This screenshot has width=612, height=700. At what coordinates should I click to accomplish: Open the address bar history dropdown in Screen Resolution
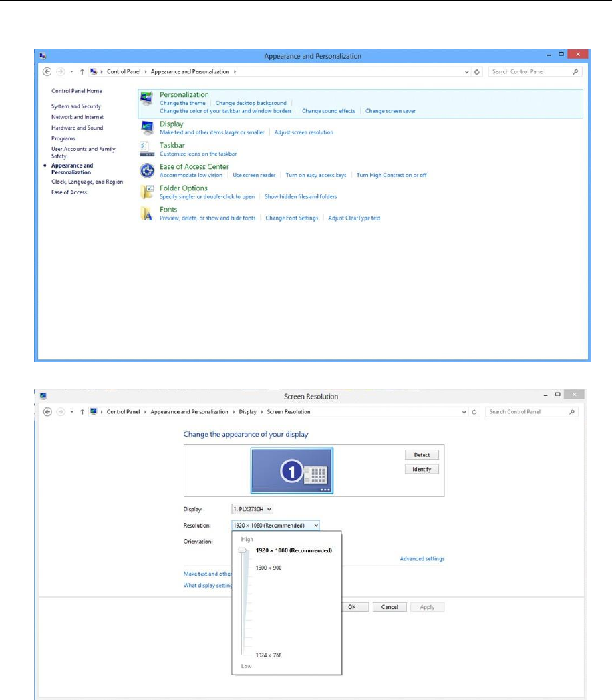pos(464,412)
